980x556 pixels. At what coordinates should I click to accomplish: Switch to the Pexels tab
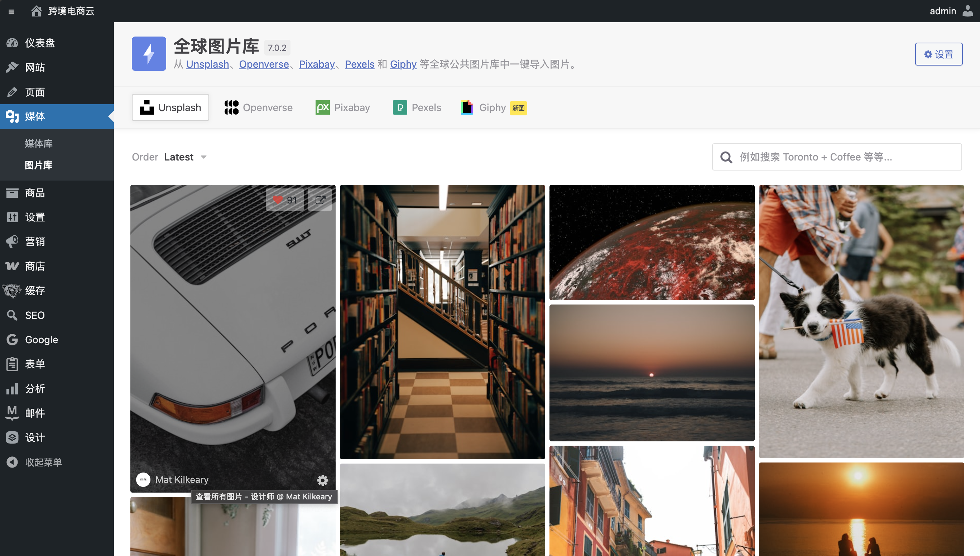417,108
